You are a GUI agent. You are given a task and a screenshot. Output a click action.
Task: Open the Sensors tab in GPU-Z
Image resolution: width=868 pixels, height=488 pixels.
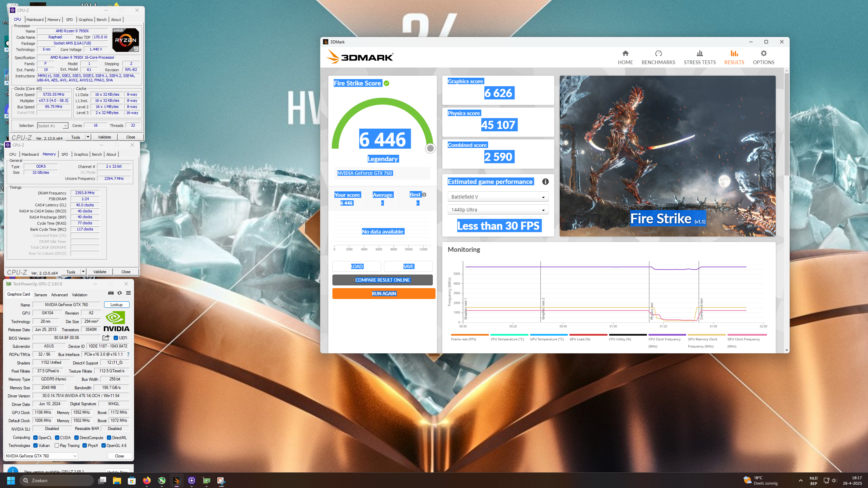click(x=40, y=295)
